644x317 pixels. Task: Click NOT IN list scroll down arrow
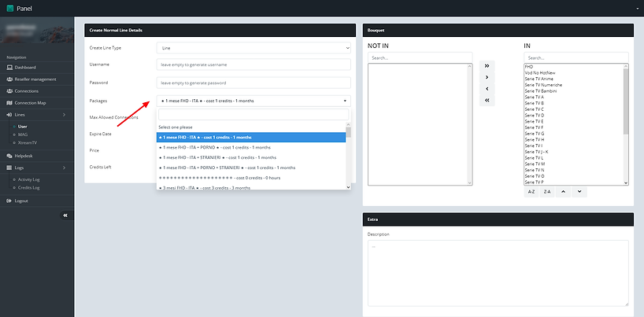(x=470, y=182)
